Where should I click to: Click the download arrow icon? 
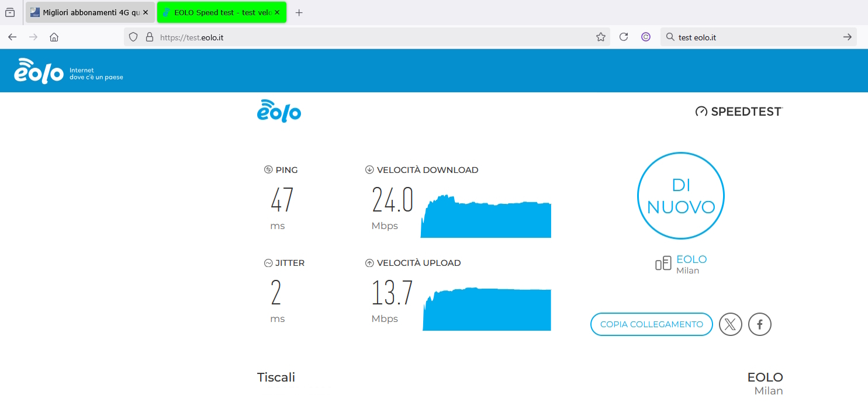369,170
